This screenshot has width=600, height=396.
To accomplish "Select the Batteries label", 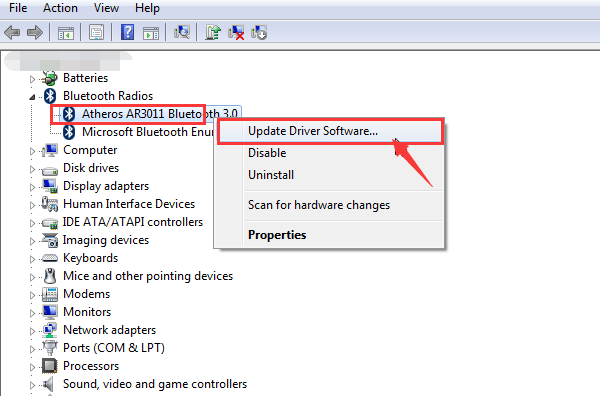I will pos(86,78).
